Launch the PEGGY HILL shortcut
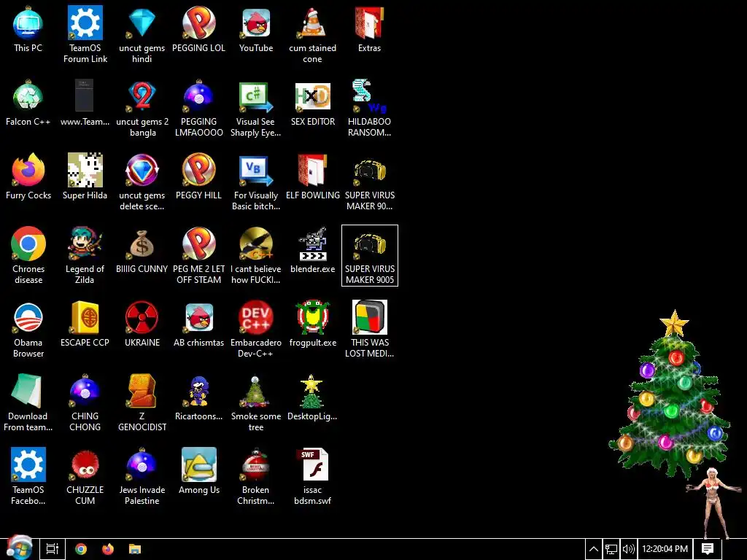This screenshot has height=560, width=747. click(x=198, y=176)
